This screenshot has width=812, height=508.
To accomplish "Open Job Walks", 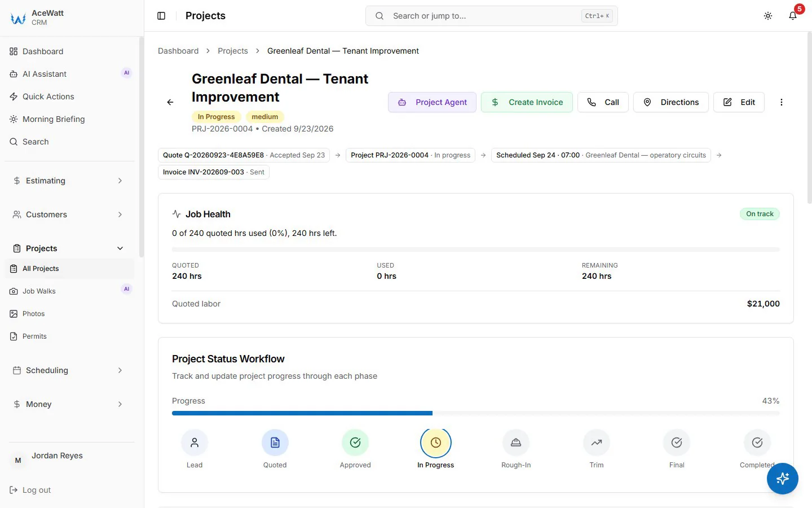I will point(69,291).
